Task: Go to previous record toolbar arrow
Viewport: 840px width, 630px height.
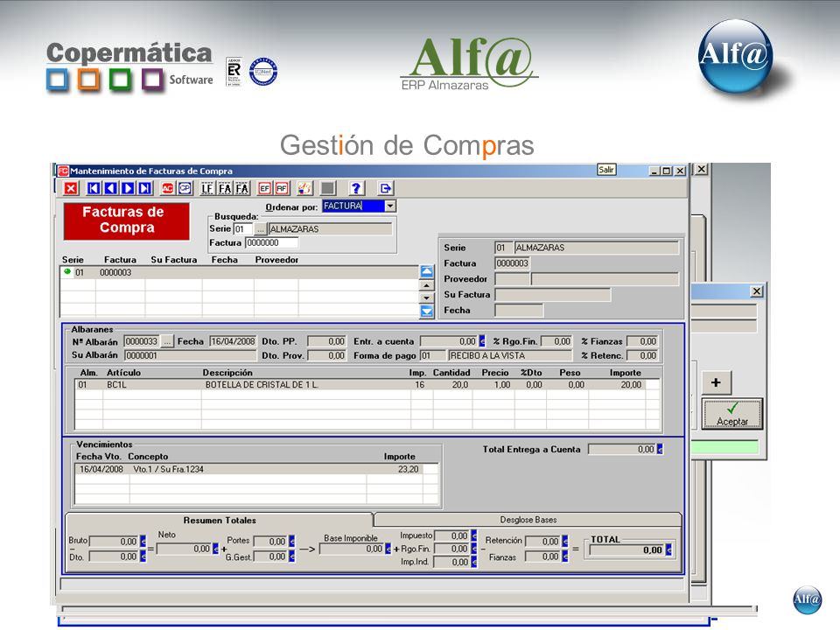Action: click(x=111, y=188)
